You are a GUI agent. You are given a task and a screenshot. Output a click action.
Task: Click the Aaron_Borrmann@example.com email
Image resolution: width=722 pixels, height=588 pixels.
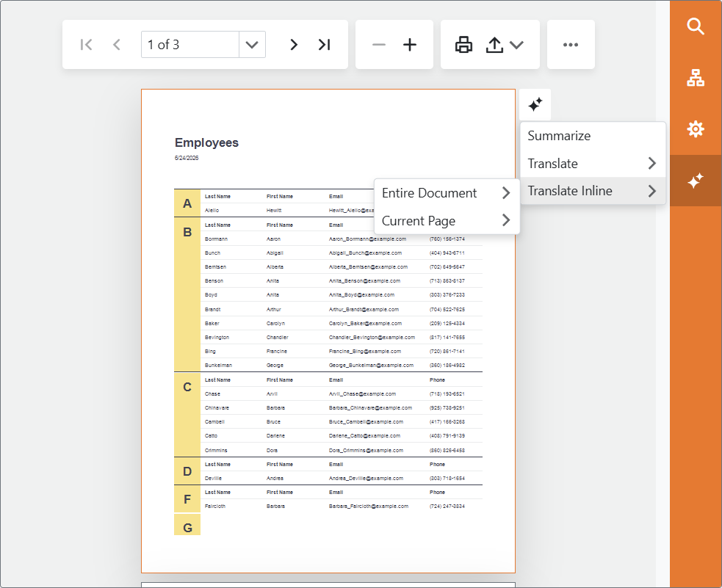[x=367, y=239]
